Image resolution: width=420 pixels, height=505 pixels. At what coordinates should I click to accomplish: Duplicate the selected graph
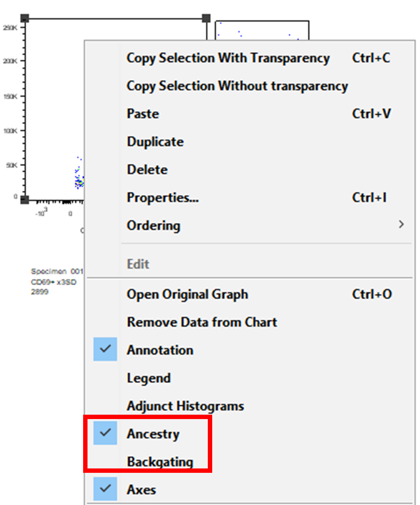coord(155,142)
